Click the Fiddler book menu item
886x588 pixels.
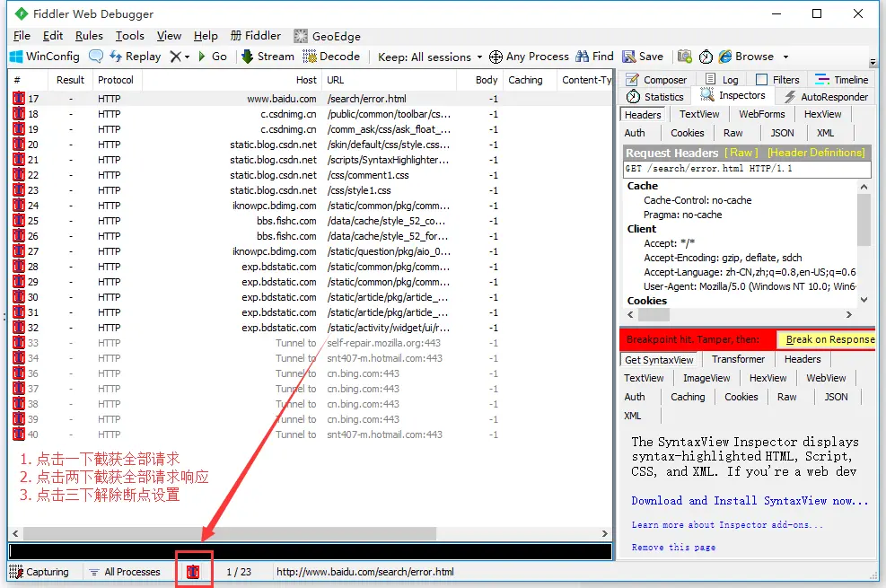coord(256,36)
